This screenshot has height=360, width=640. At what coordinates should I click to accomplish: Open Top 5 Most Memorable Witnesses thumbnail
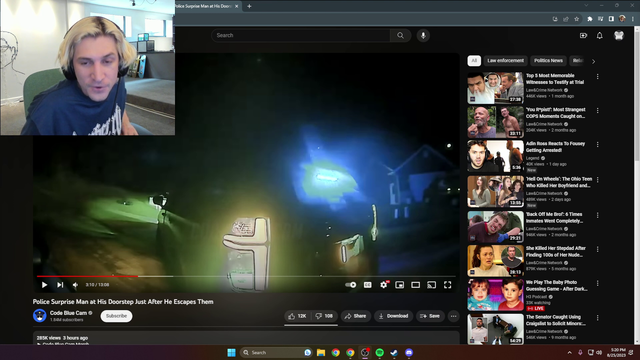(496, 88)
